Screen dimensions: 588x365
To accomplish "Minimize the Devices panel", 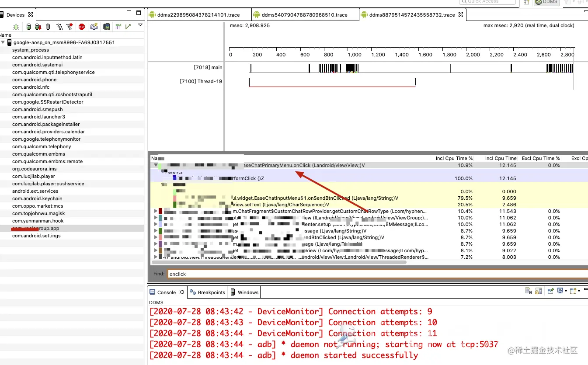I will 129,12.
